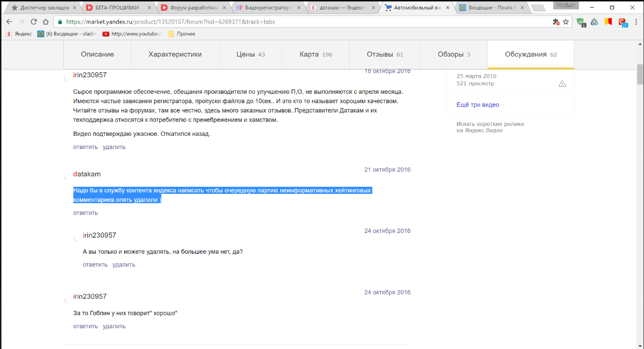The image size is (644, 349).
Task: Click the warning triangle icon beside the video
Action: tap(562, 83)
